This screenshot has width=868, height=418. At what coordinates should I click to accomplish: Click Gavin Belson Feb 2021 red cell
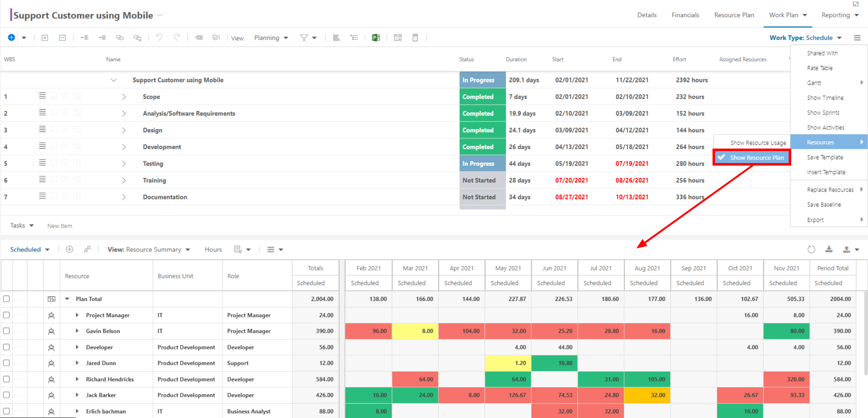368,331
